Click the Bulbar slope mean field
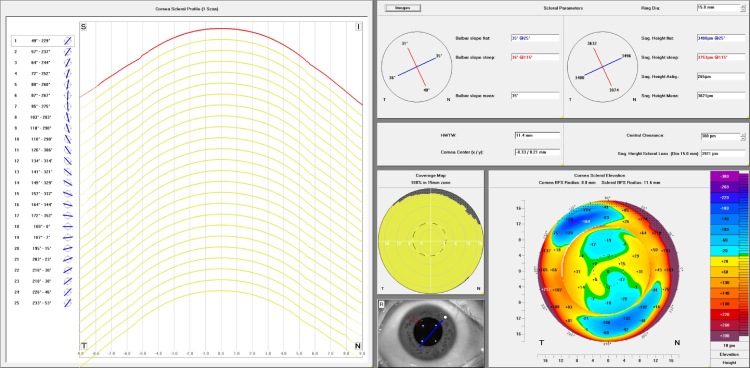750x368 pixels. [x=535, y=96]
